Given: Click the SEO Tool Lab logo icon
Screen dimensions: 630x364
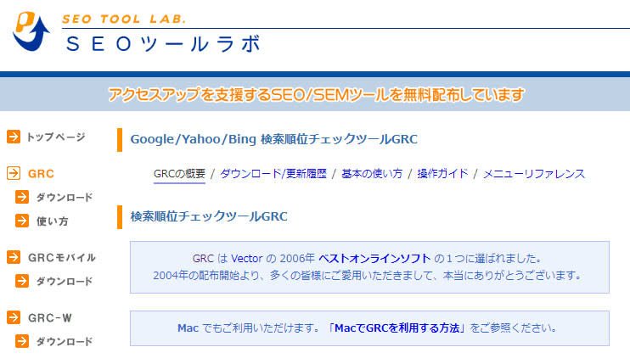Looking at the screenshot, I should [31, 31].
